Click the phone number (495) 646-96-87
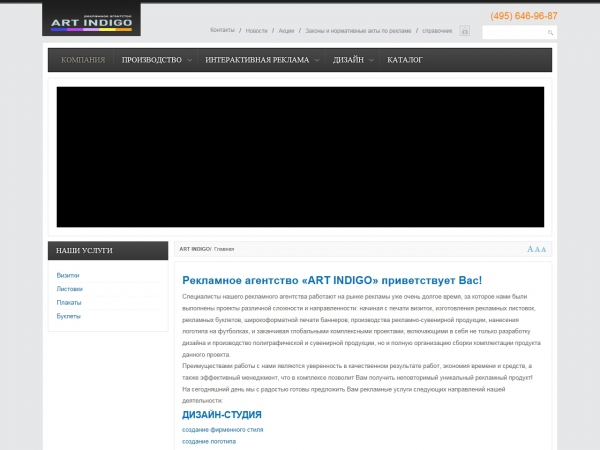600x450 pixels. [524, 16]
